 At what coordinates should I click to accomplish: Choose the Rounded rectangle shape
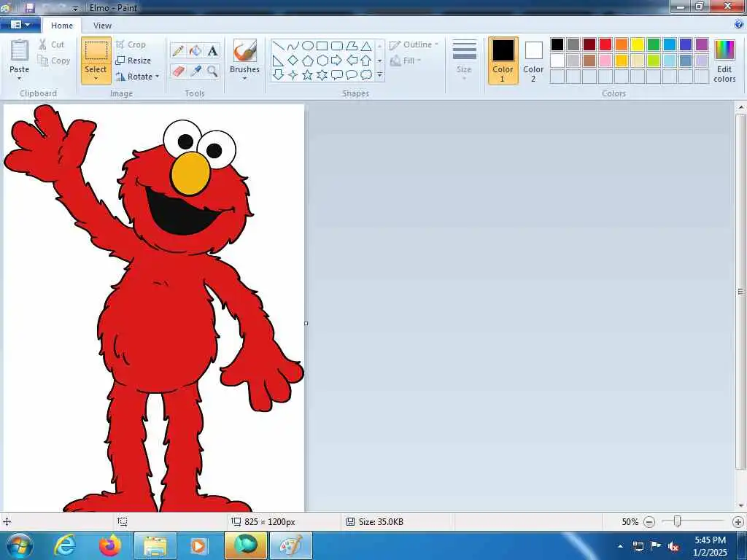337,46
